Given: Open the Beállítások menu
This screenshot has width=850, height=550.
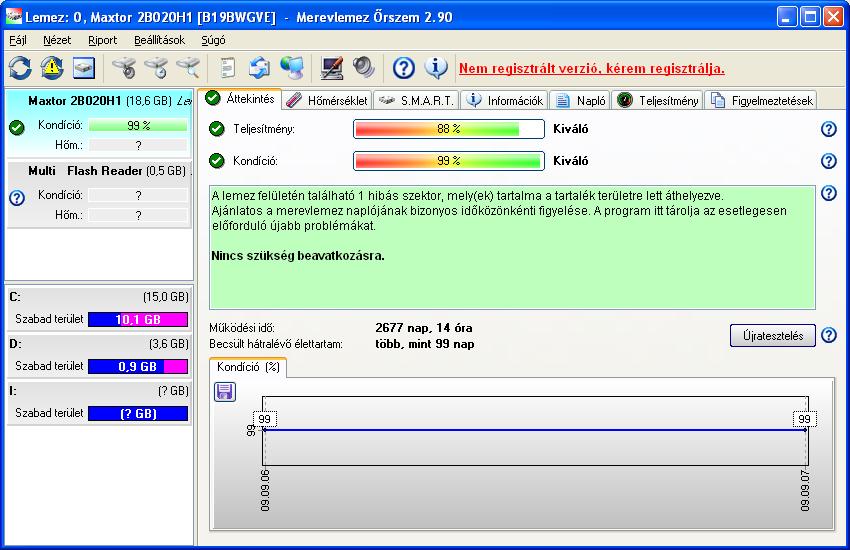Looking at the screenshot, I should 159,40.
